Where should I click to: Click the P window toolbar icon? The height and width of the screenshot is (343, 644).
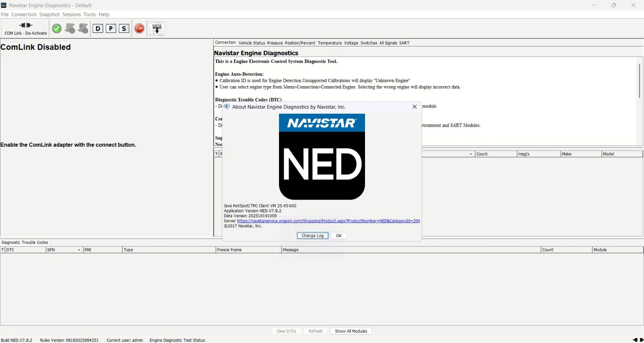pos(111,29)
